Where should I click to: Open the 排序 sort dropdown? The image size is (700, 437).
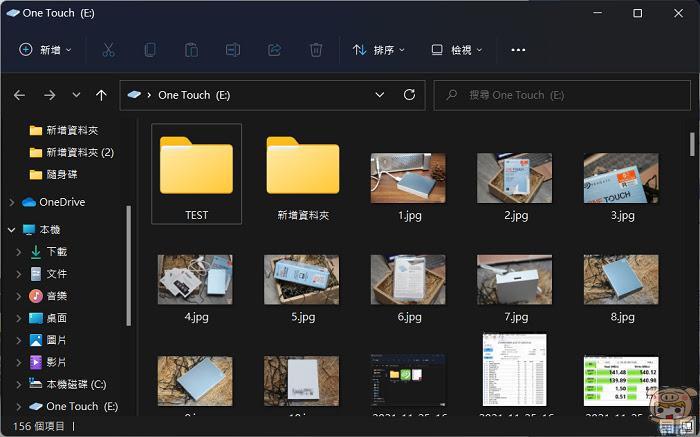point(379,50)
